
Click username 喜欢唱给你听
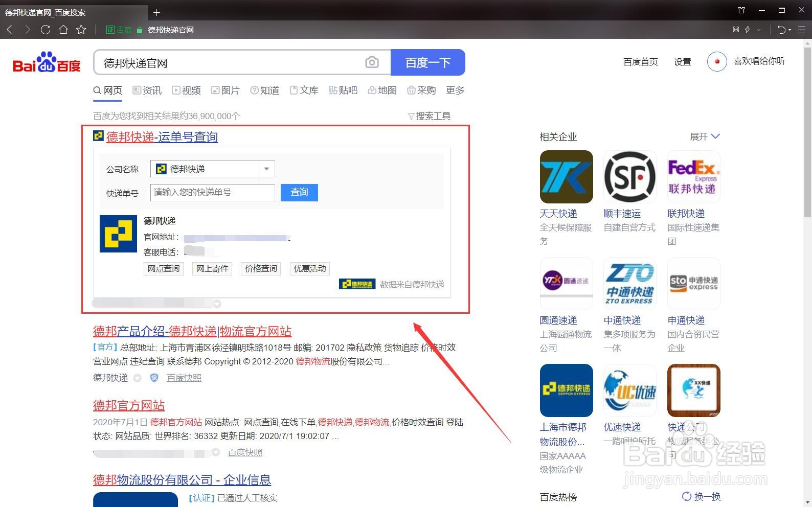[x=759, y=61]
